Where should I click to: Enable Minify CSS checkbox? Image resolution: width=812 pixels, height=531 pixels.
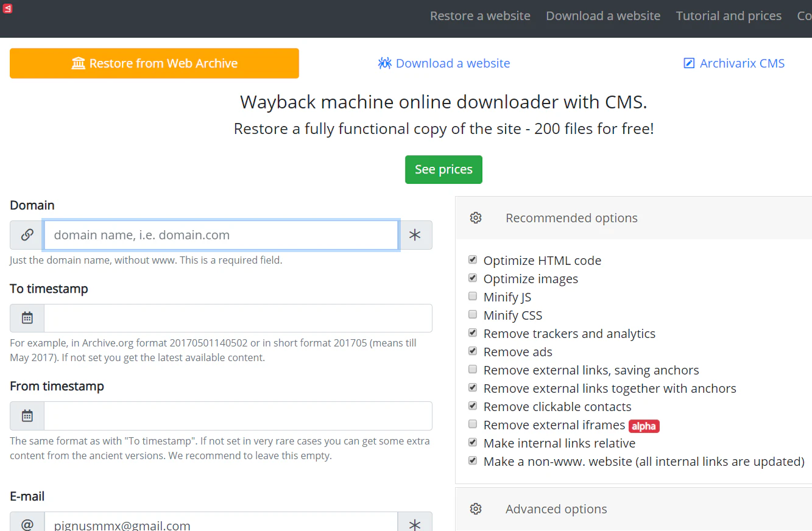[473, 315]
